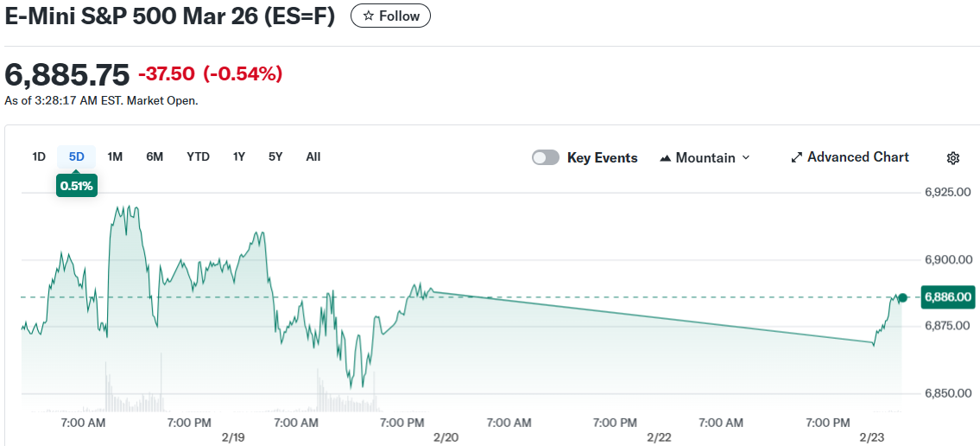This screenshot has height=446, width=980.
Task: Click the -37.50 price change value
Action: 167,74
